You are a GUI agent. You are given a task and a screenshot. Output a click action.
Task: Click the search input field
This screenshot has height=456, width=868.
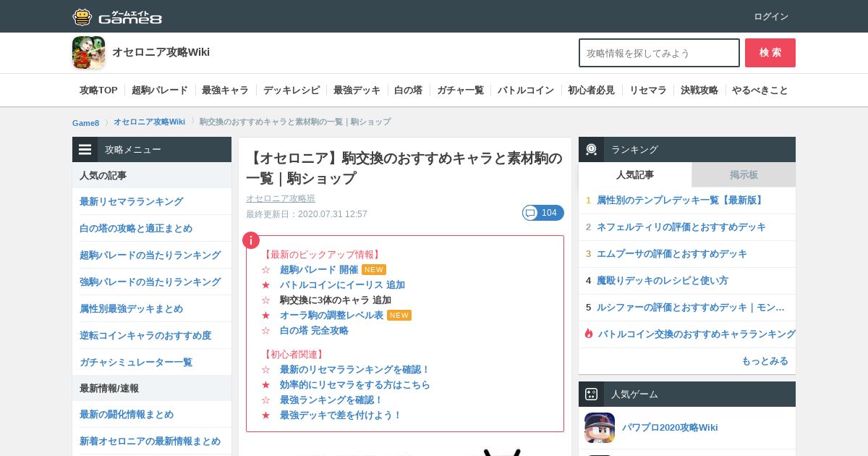659,53
